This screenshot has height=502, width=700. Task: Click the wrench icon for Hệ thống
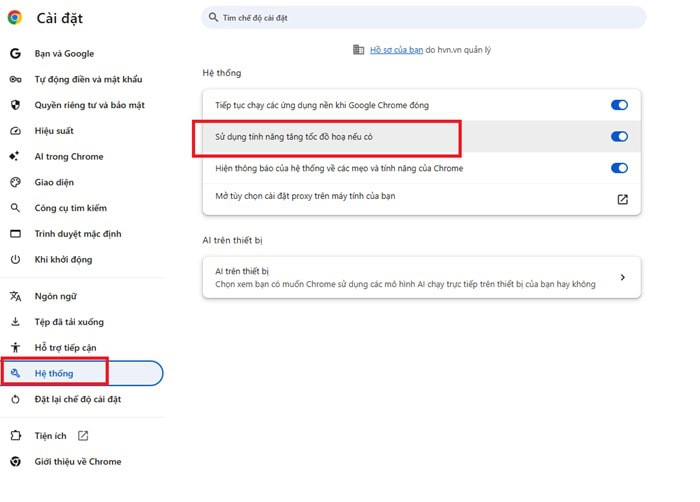pyautogui.click(x=15, y=373)
